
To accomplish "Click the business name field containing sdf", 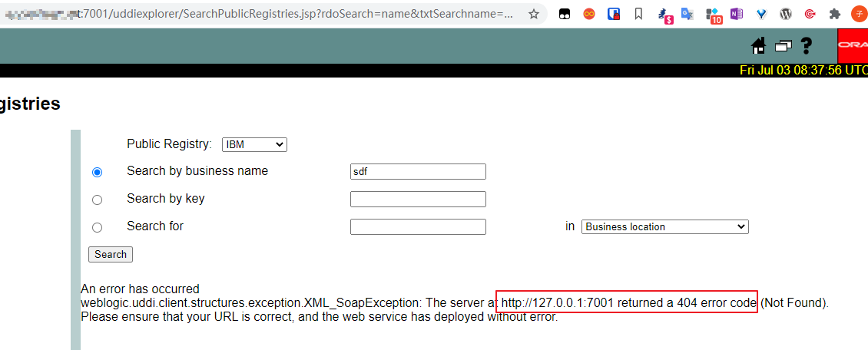I will pyautogui.click(x=418, y=171).
